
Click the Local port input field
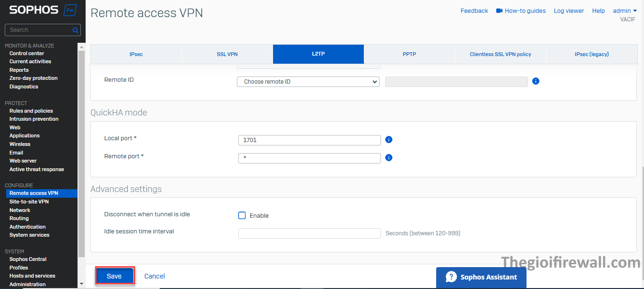(309, 140)
